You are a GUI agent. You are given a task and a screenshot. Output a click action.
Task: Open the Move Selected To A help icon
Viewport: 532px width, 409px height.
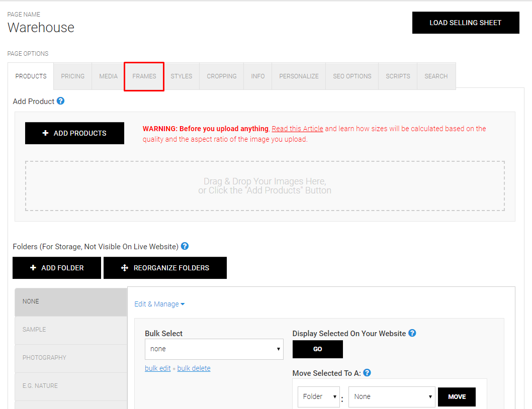tap(367, 373)
